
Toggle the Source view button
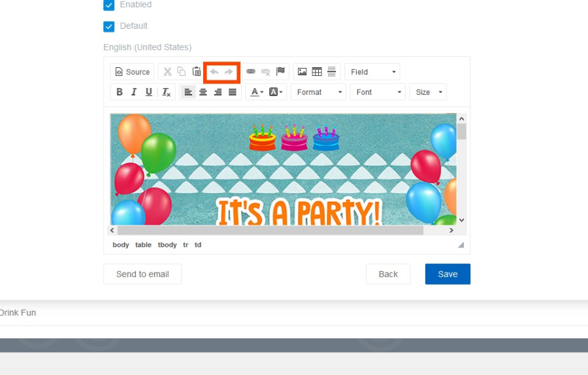click(x=132, y=72)
